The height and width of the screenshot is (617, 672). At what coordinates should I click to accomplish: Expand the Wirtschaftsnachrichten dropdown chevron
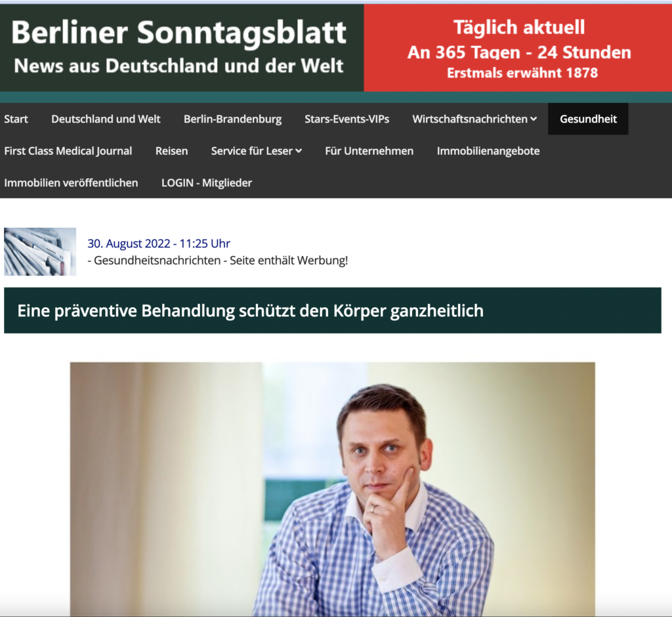point(534,119)
